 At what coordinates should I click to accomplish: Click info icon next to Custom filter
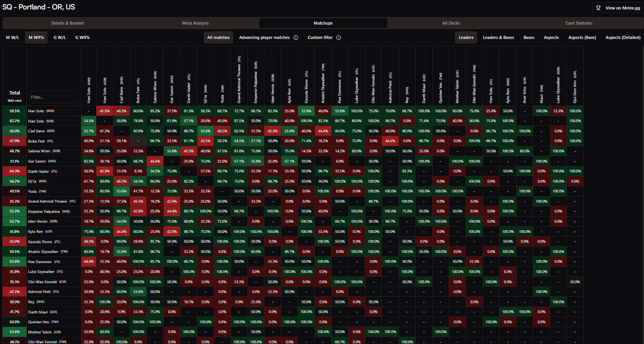pos(338,37)
